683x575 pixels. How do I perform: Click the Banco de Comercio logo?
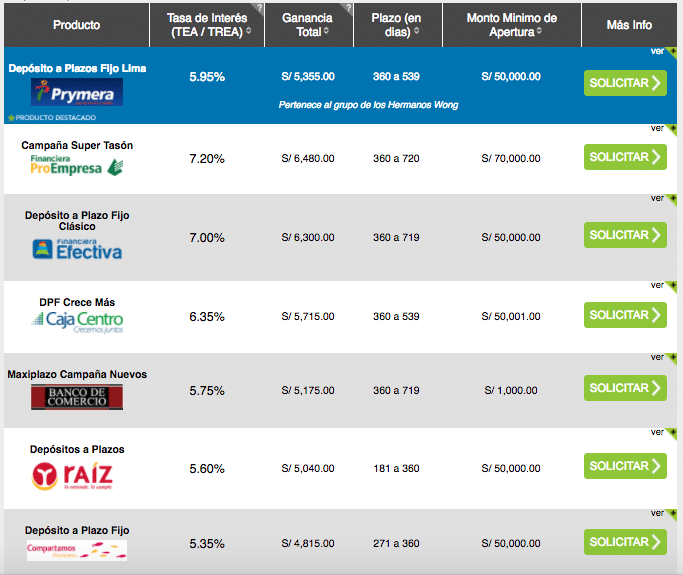coord(77,397)
